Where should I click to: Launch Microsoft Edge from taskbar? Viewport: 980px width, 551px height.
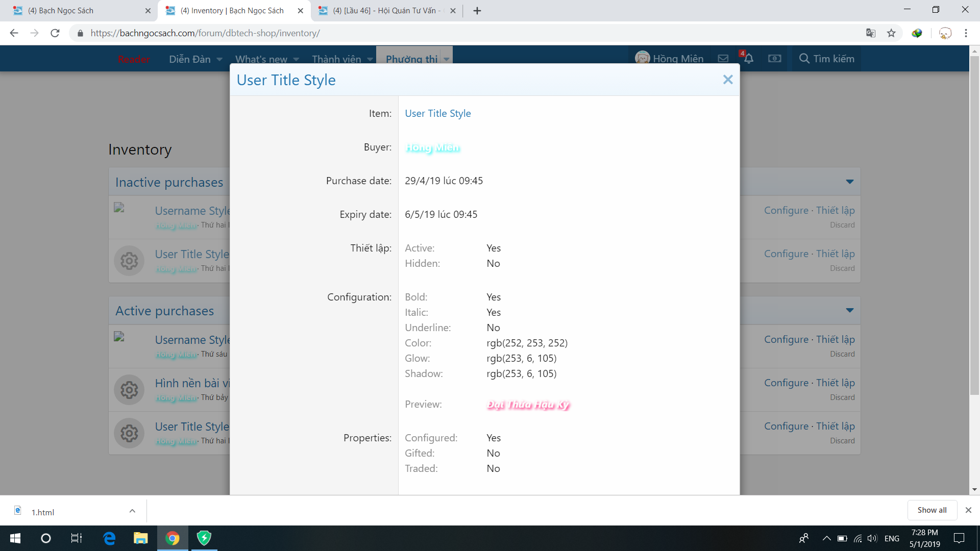(109, 538)
